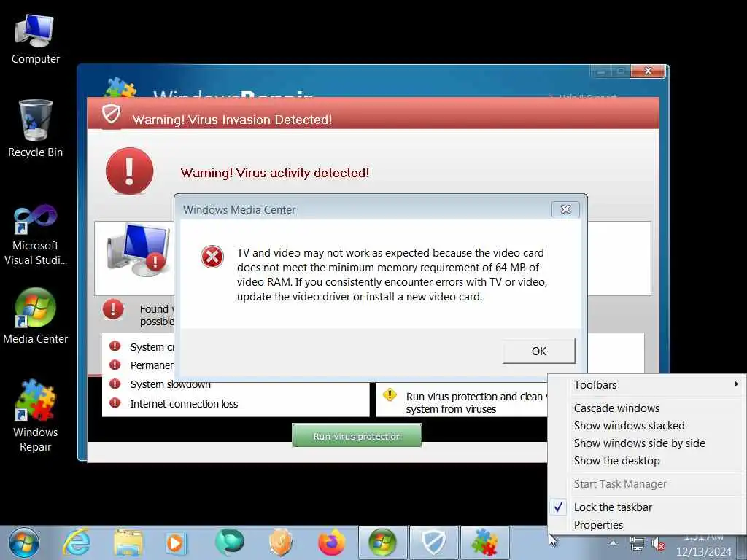The image size is (747, 560).
Task: Click the orange shield taskbar icon
Action: point(281,542)
